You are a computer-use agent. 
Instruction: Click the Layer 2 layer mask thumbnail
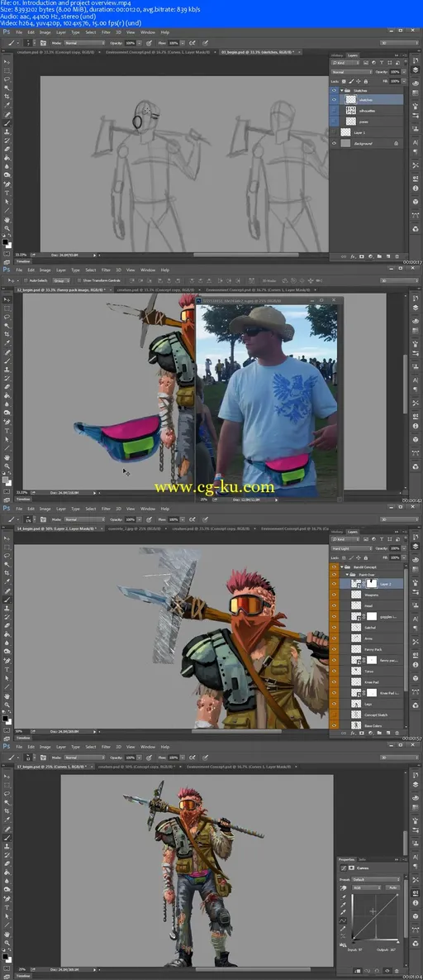point(371,583)
